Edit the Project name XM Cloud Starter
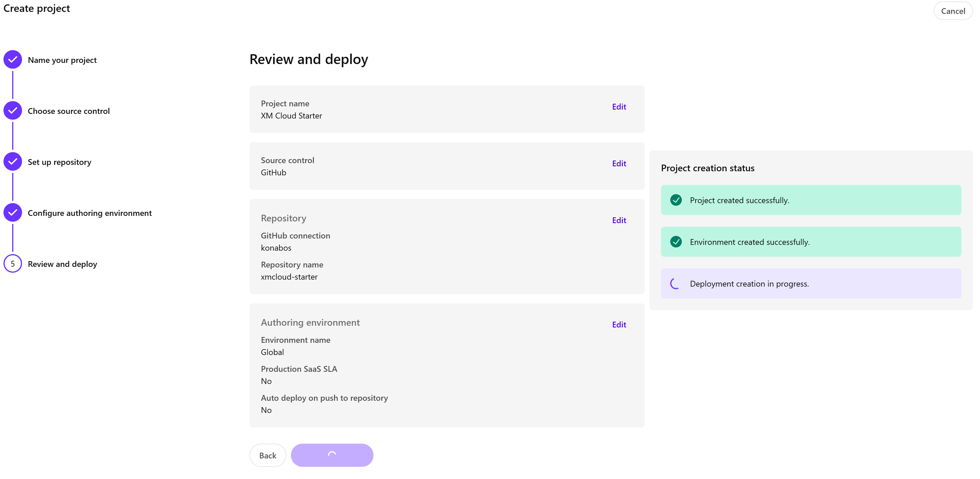 pos(619,107)
